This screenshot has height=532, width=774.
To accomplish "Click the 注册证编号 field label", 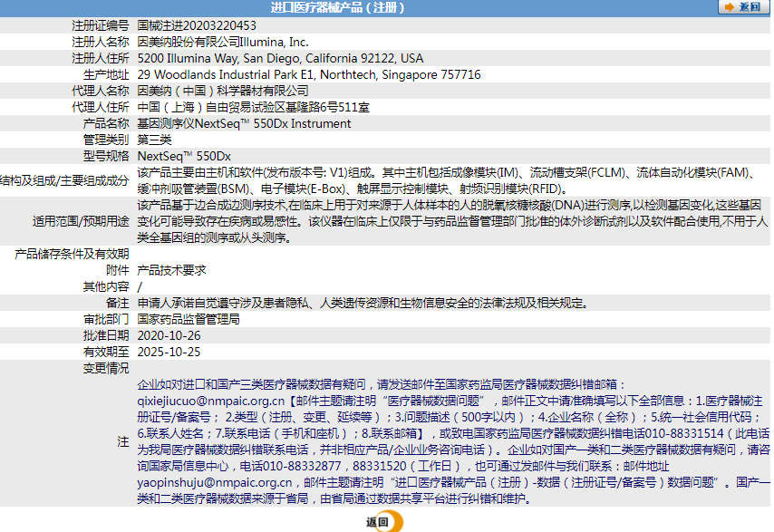I will point(101,25).
